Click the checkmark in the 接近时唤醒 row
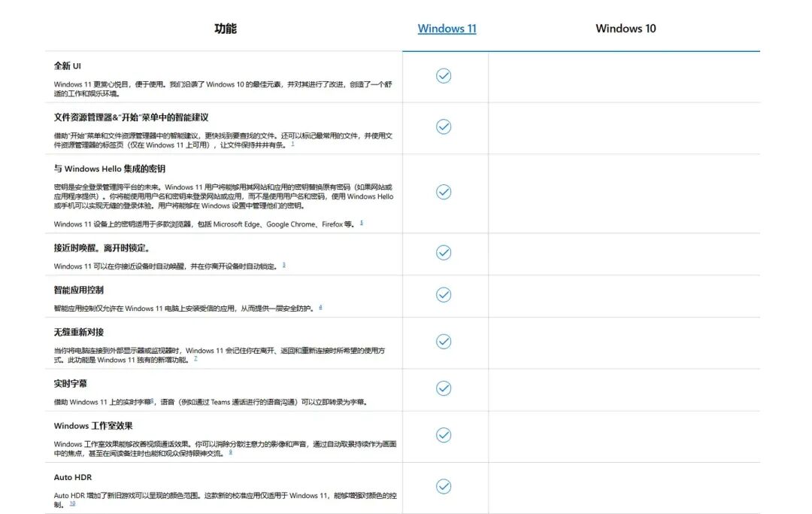The image size is (812, 514). 444,252
